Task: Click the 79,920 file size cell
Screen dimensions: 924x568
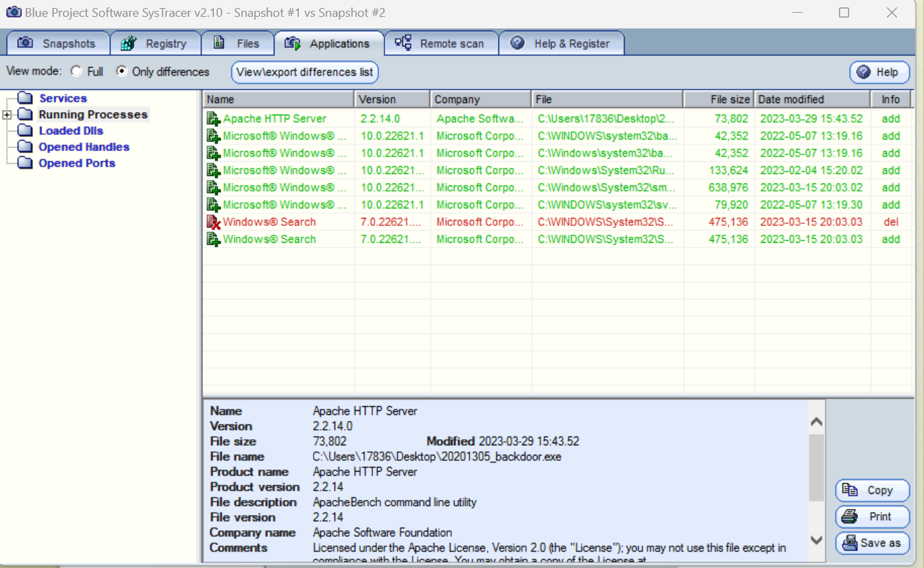Action: (732, 205)
